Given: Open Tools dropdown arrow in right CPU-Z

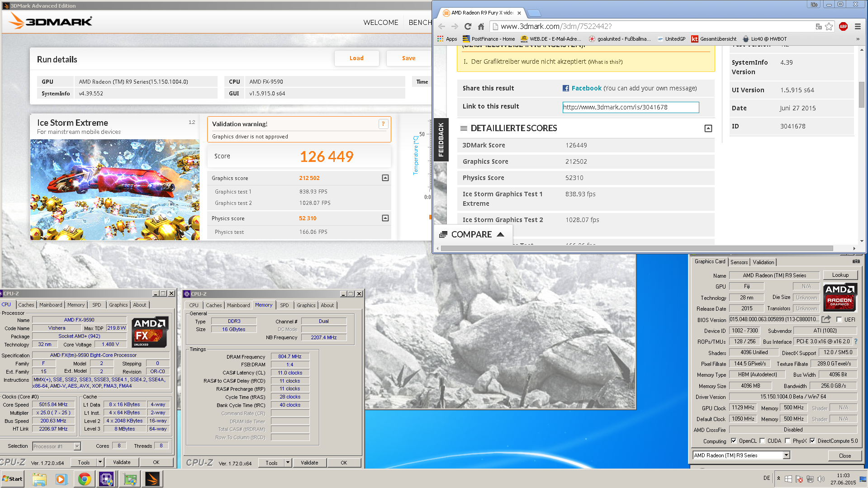Looking at the screenshot, I should tap(288, 463).
